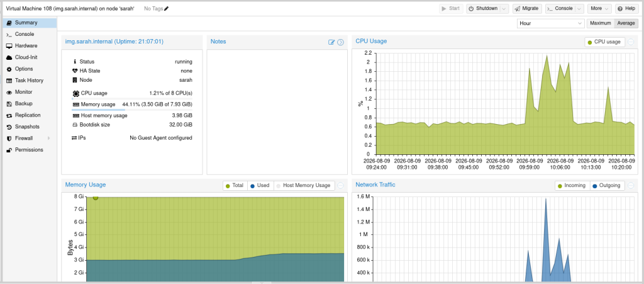Screen dimensions: 644x284
Task: Toggle the Average graph mode
Action: pyautogui.click(x=626, y=23)
